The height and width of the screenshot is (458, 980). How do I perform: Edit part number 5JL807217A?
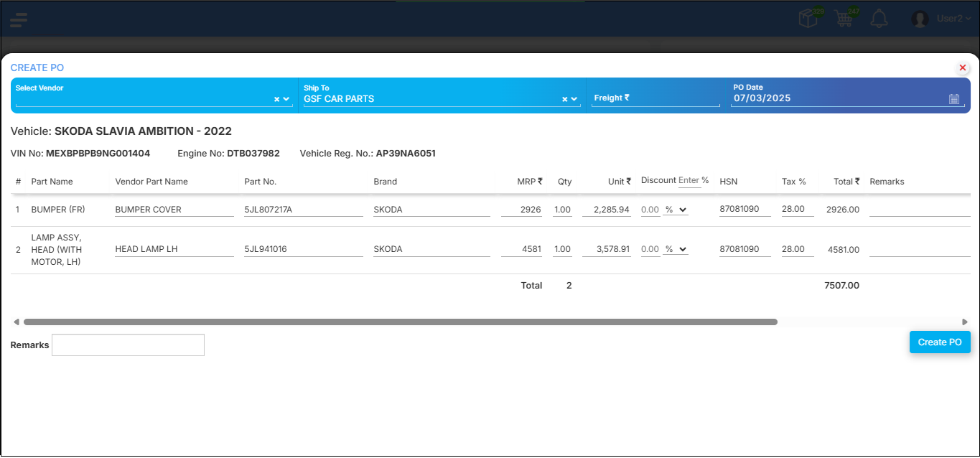coord(304,210)
